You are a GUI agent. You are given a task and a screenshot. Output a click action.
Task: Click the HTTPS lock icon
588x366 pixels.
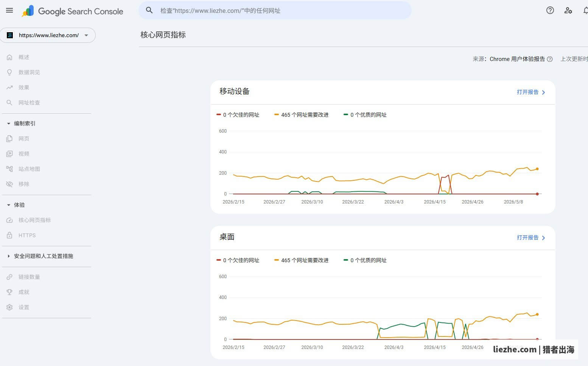point(9,235)
